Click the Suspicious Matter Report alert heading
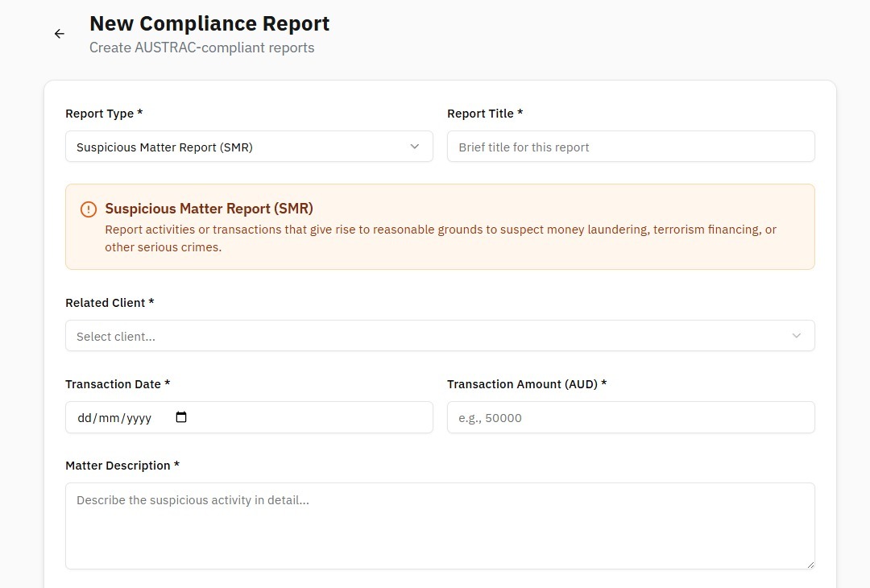870x588 pixels. pyautogui.click(x=209, y=209)
